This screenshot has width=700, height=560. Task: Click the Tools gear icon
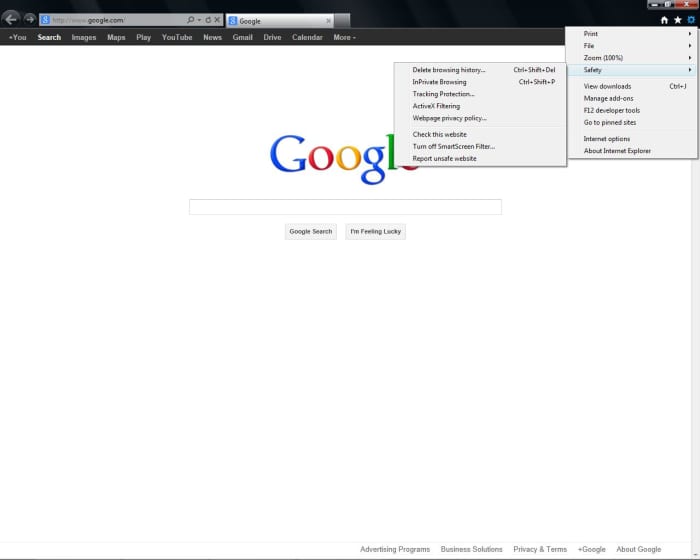tap(691, 20)
